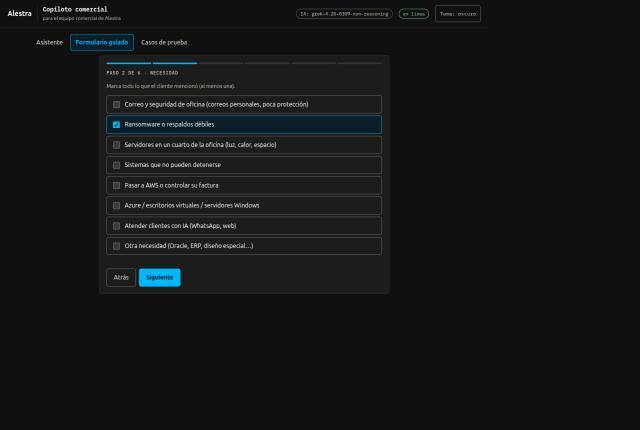Switch to the Casos de prueba tab
This screenshot has width=640, height=430.
[164, 42]
